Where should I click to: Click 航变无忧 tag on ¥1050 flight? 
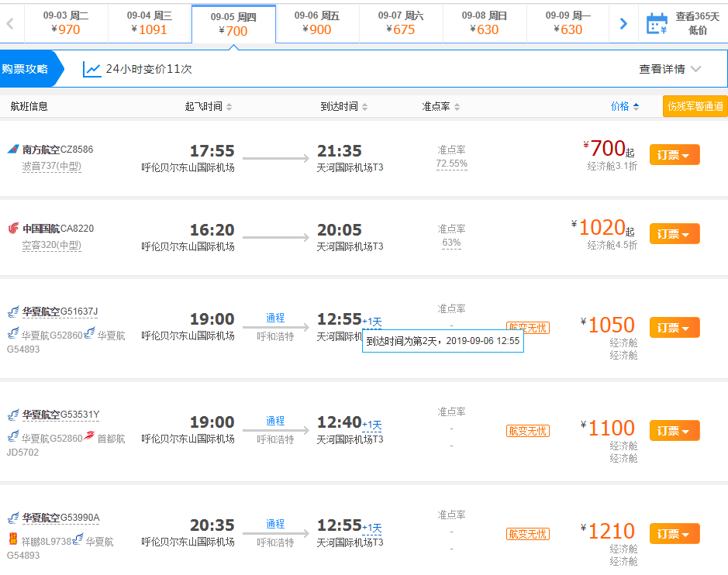pos(527,328)
